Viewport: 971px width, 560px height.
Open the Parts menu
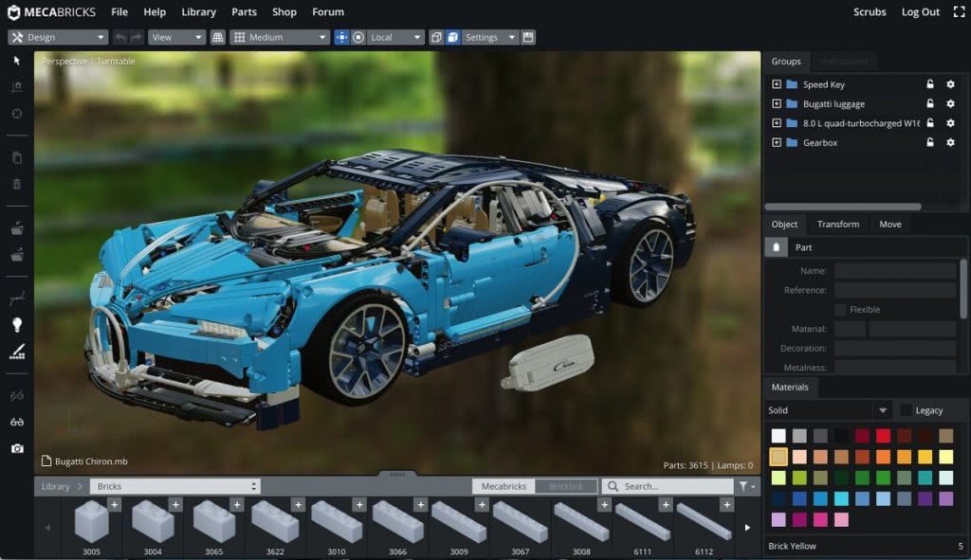244,12
